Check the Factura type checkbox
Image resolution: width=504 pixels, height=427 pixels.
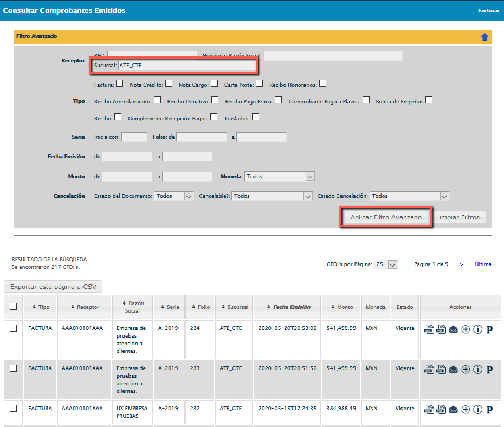[x=119, y=83]
